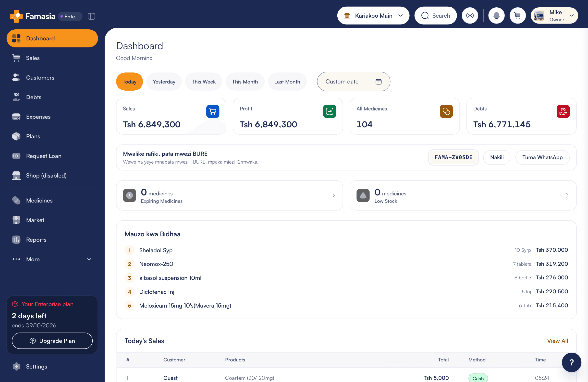Open Expenses in the sidebar
The width and height of the screenshot is (588, 382).
pos(52,117)
